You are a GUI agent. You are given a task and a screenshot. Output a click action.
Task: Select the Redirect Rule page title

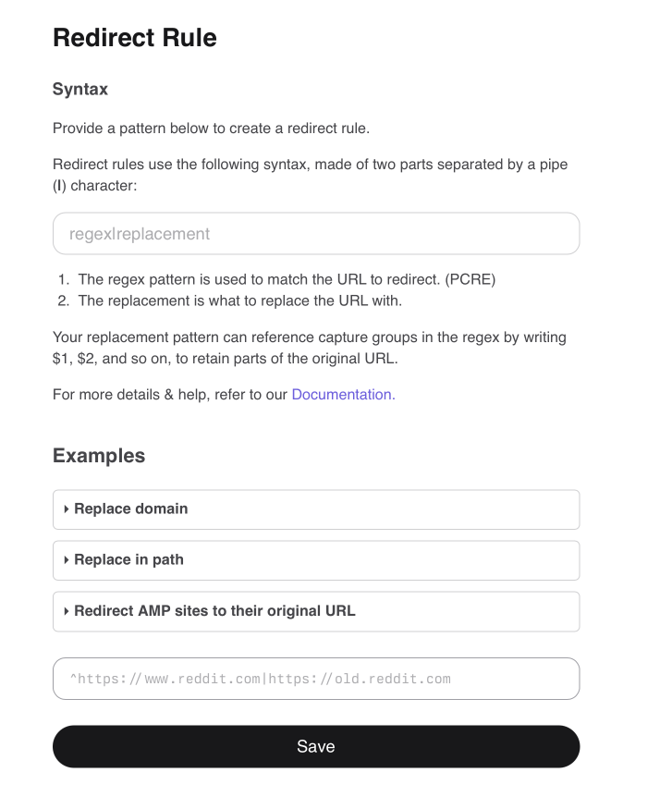point(134,38)
